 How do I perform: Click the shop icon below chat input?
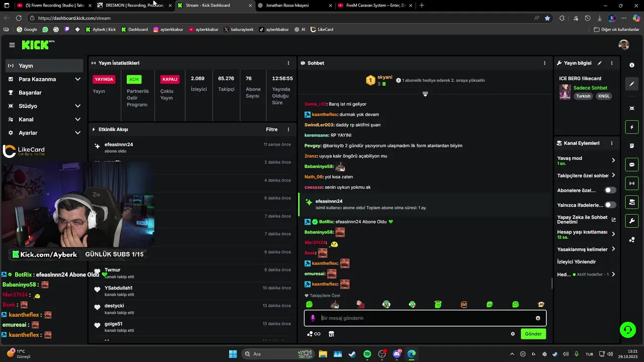pos(331,334)
